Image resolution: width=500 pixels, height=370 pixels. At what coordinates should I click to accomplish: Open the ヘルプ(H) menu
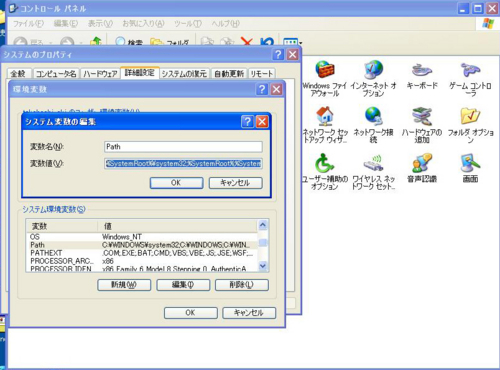pos(226,23)
